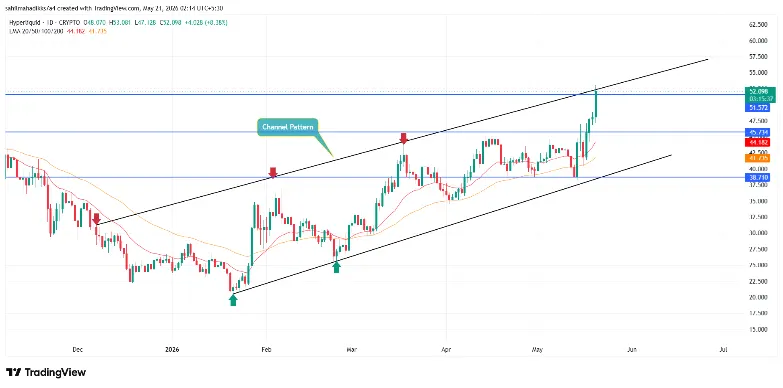Click the 60.000 label on price axis
This screenshot has width=783, height=388.
(x=759, y=40)
